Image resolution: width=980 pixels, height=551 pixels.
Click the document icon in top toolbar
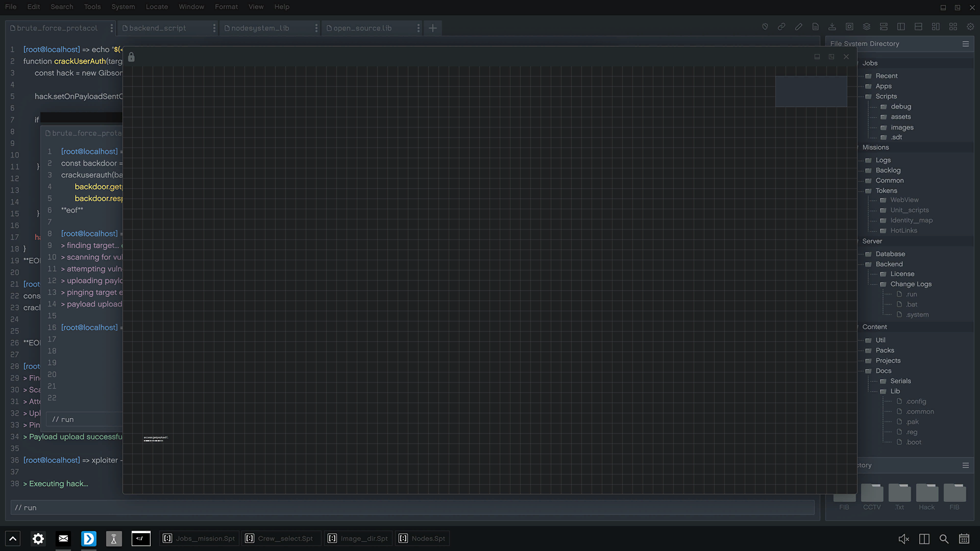tap(816, 27)
